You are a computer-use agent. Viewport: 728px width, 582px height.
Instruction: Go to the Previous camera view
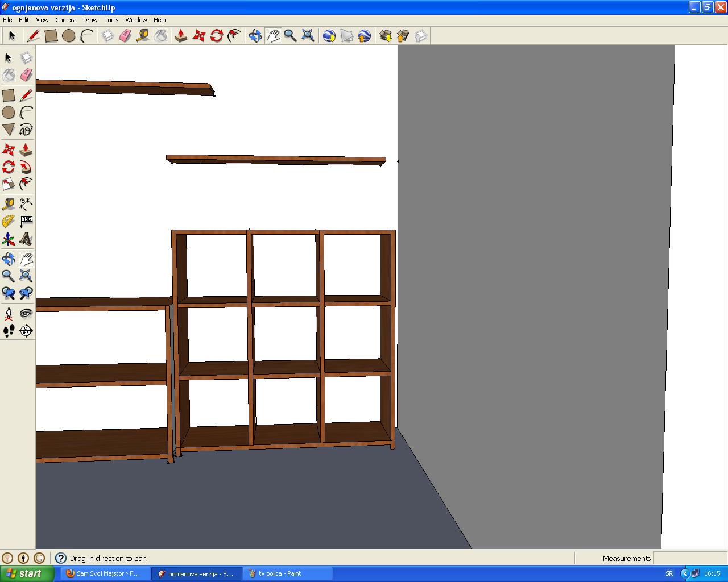point(9,293)
